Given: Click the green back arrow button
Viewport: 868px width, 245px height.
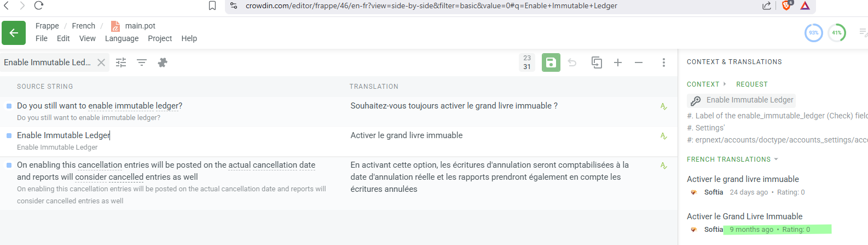Looking at the screenshot, I should 14,33.
